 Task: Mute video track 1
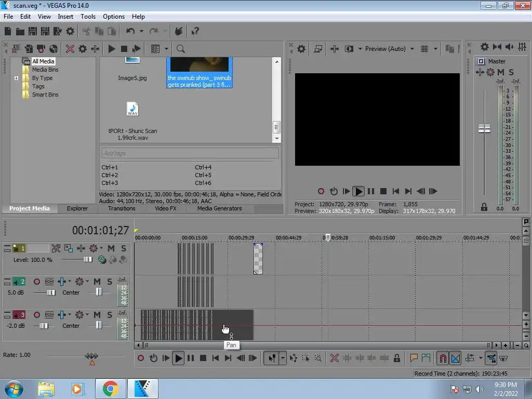point(111,248)
